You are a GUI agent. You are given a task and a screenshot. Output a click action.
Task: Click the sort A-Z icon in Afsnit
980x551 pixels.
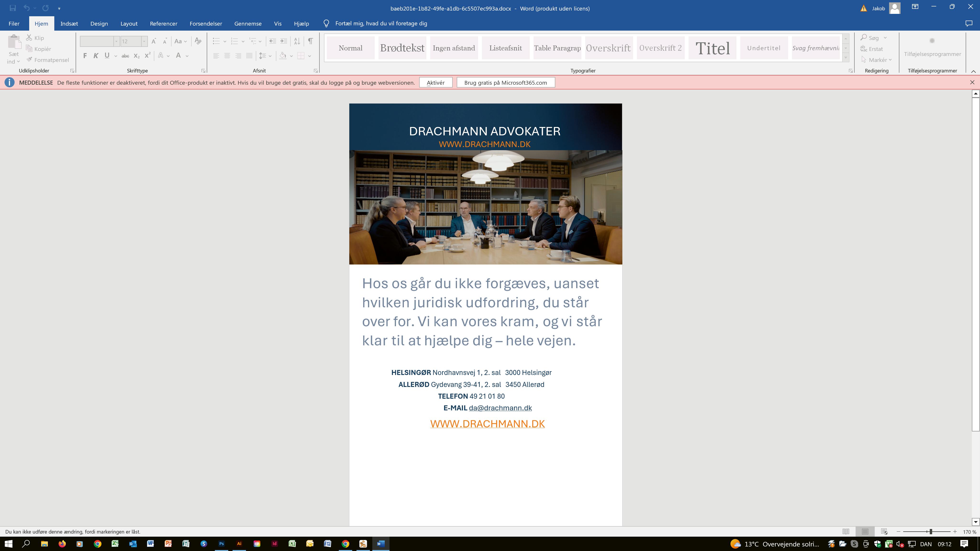[297, 41]
